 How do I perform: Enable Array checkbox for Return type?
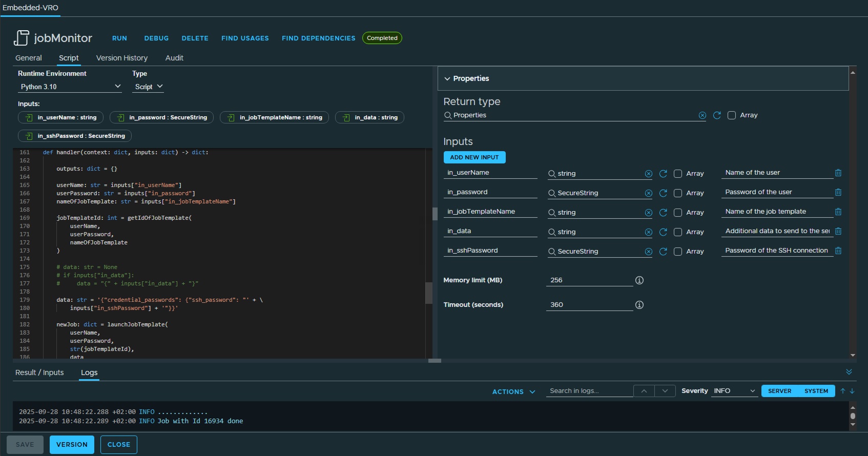pos(732,115)
